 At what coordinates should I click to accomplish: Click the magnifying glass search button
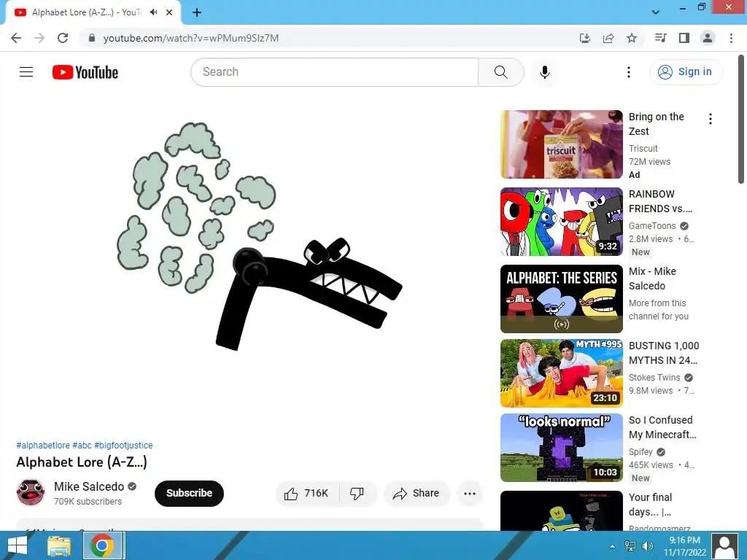500,72
